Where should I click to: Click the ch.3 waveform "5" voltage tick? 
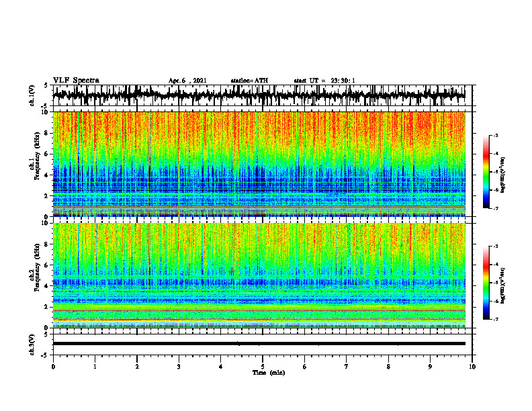(x=46, y=334)
